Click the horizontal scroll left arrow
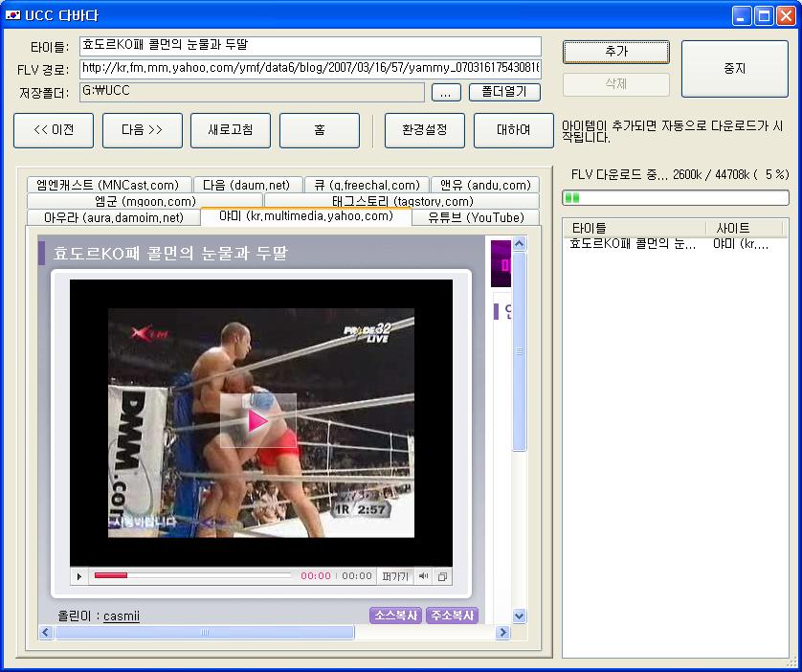 46,633
